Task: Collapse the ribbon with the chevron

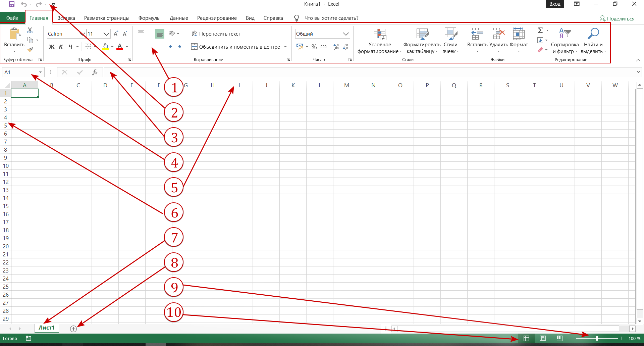Action: click(638, 60)
